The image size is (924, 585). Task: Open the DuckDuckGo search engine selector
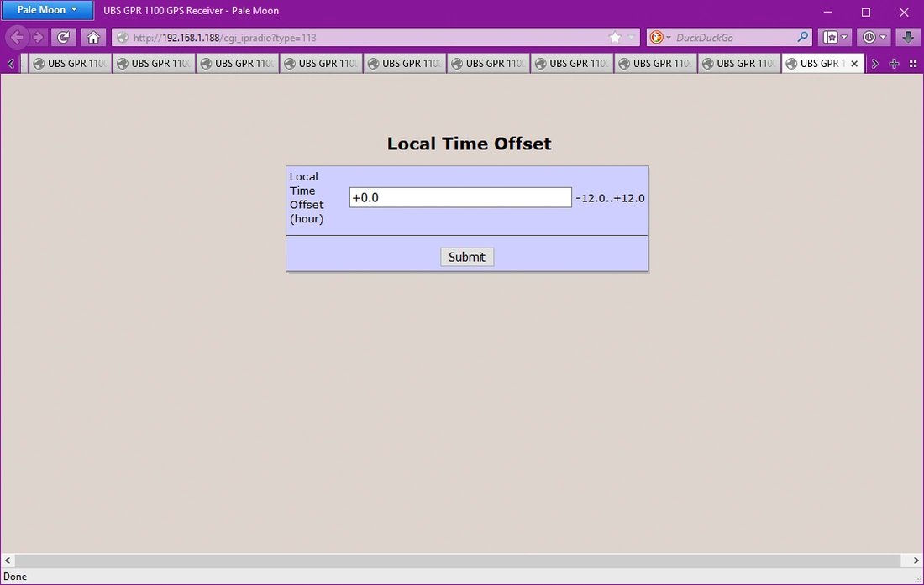point(659,38)
